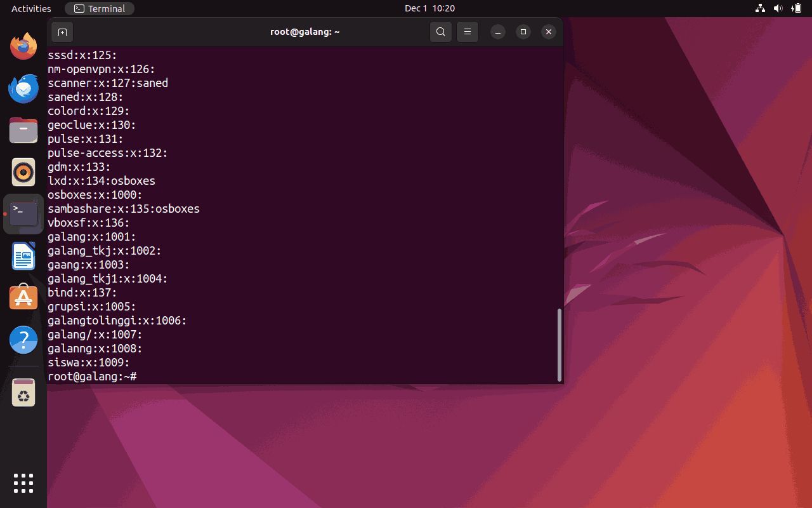Open the battery status indicator
The image size is (812, 508).
tap(796, 8)
